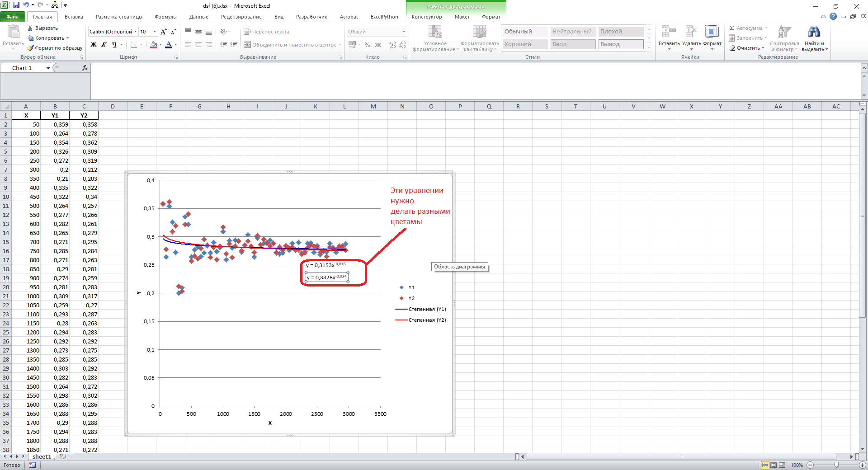Increase the cell indent

pos(234,45)
